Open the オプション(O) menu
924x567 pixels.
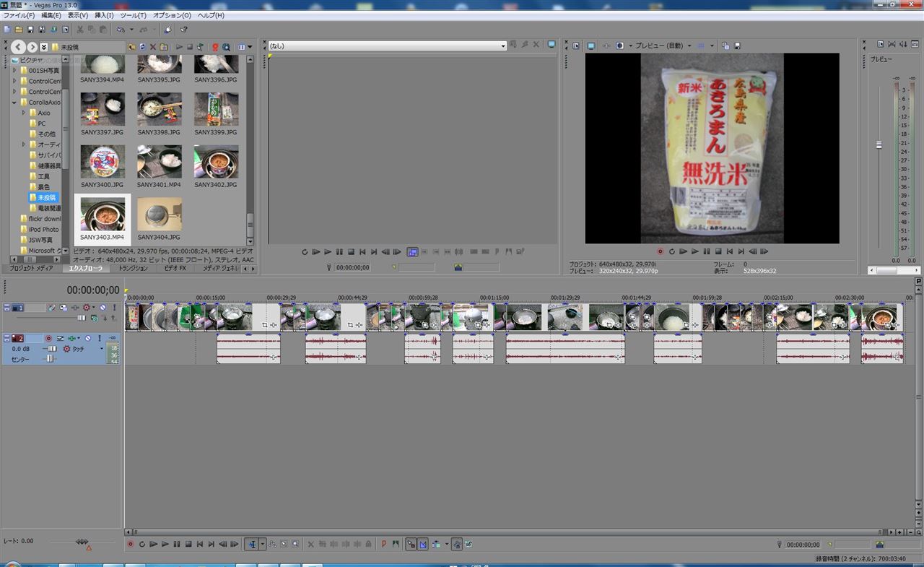172,15
